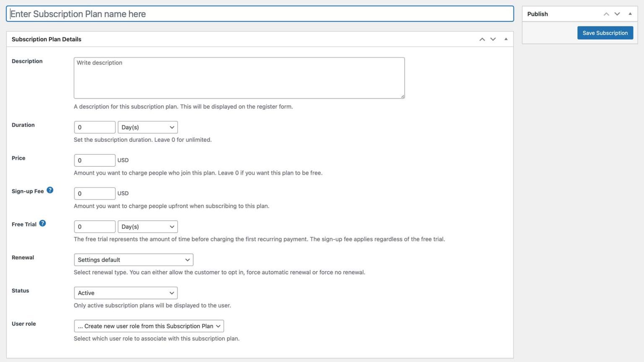Move Publish panel down arrow
644x362 pixels.
click(x=617, y=14)
